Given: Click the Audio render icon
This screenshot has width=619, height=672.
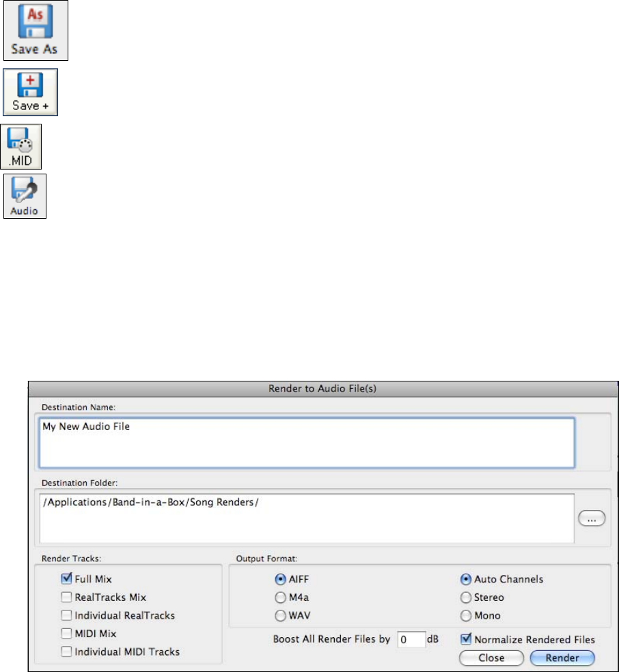Looking at the screenshot, I should click(25, 196).
